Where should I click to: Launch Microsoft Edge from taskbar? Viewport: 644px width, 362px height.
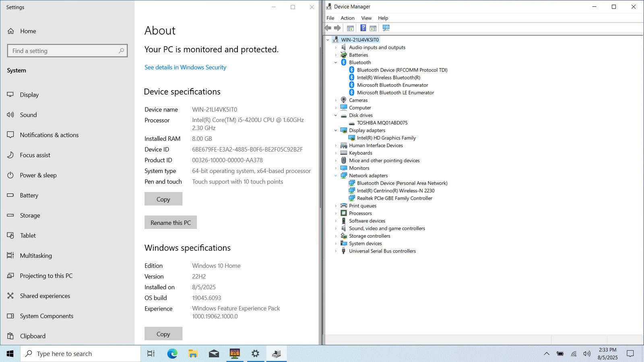tap(172, 354)
